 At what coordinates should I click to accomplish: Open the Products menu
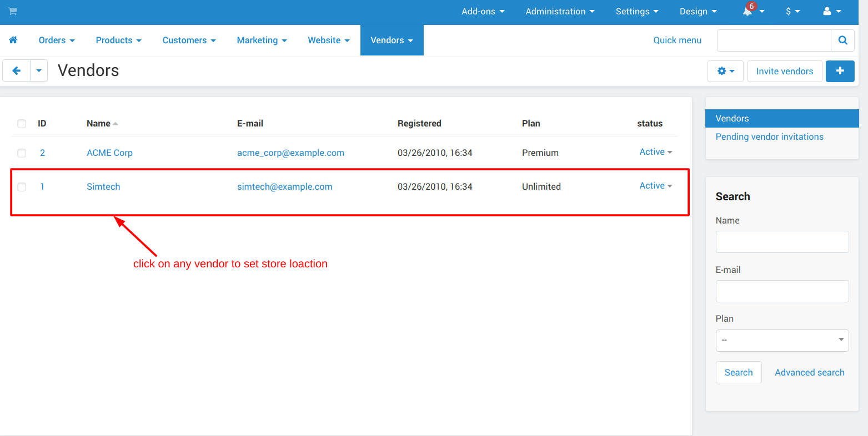(x=118, y=40)
